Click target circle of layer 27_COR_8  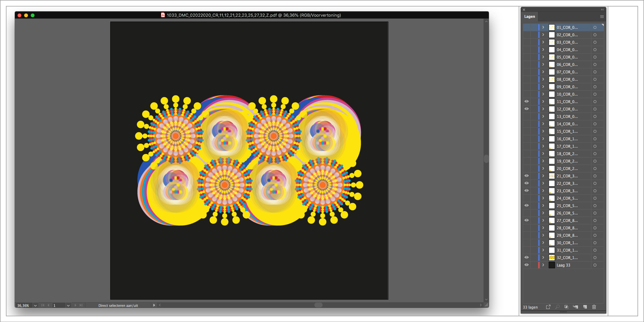point(595,221)
